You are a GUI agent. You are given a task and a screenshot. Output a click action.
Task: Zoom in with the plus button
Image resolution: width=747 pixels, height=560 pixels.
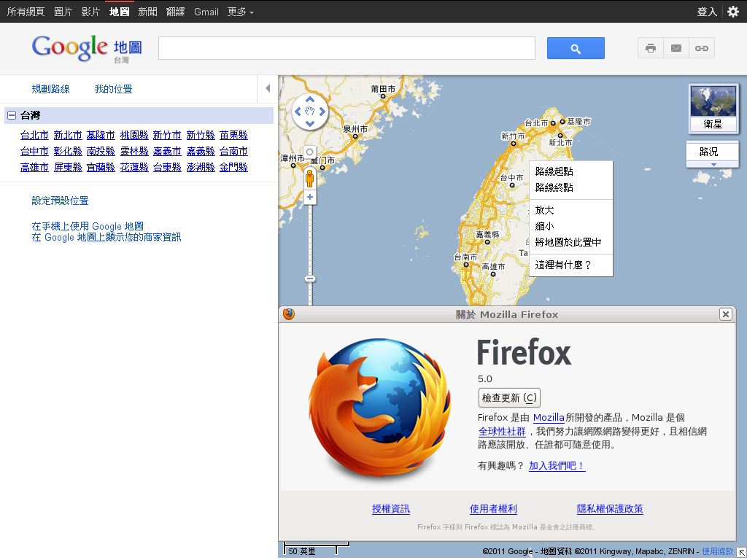click(x=310, y=197)
